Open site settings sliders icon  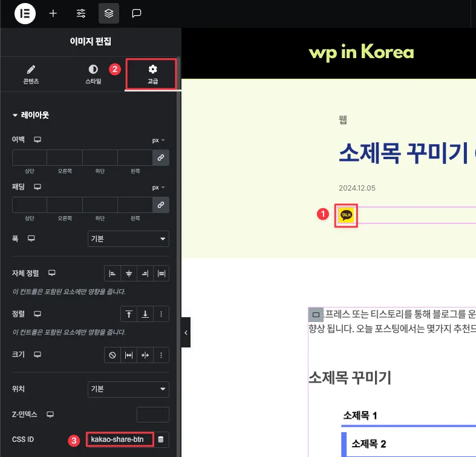(x=81, y=13)
